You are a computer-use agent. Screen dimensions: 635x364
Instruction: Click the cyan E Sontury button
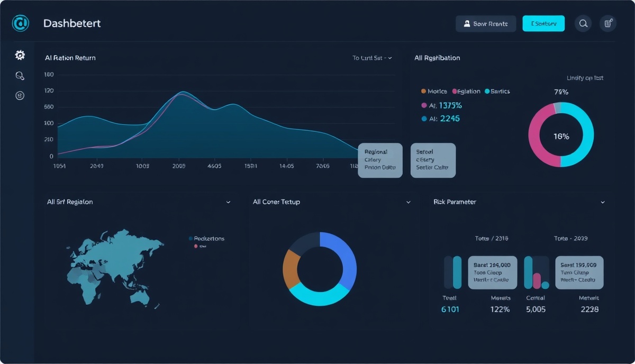pyautogui.click(x=543, y=23)
